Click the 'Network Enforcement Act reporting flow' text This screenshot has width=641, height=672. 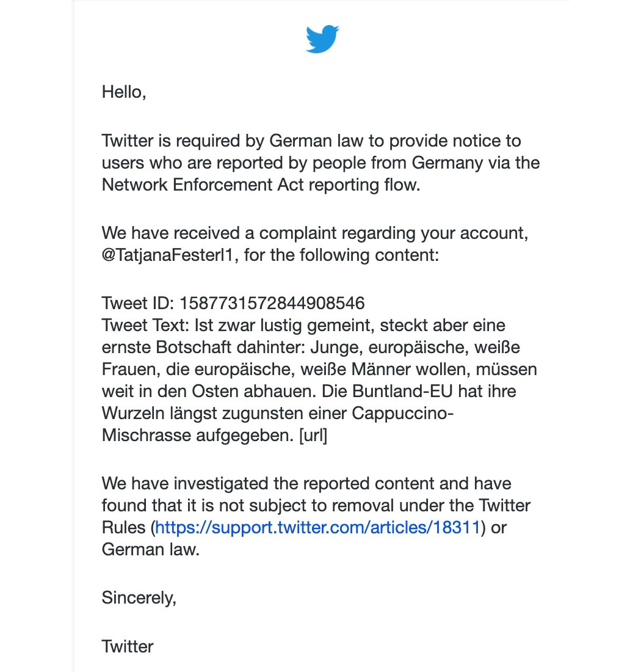click(261, 184)
